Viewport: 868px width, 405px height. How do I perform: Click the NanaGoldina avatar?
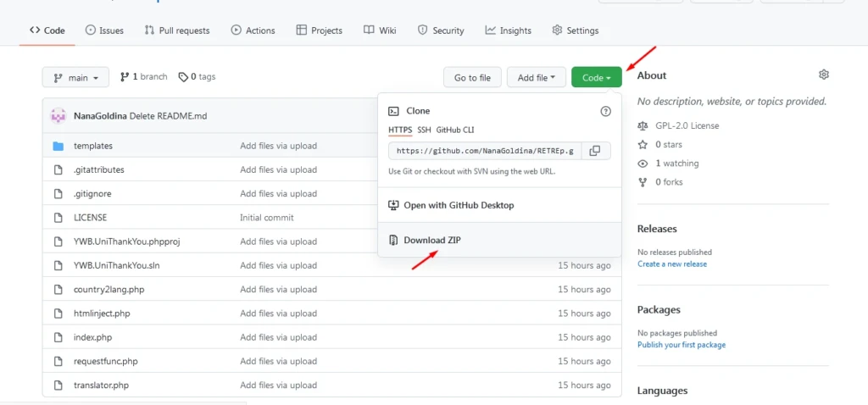(x=58, y=116)
